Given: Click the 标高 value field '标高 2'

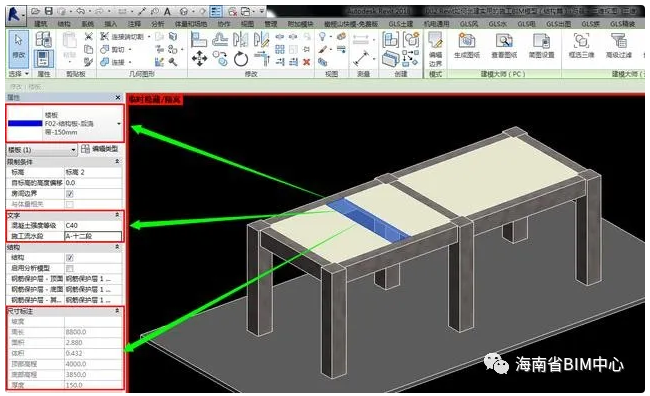Looking at the screenshot, I should pyautogui.click(x=93, y=172).
